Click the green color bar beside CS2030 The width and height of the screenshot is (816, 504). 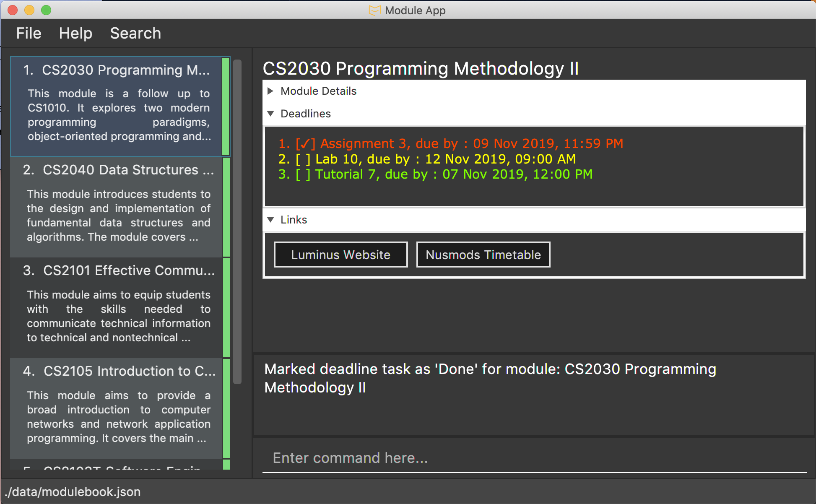226,107
